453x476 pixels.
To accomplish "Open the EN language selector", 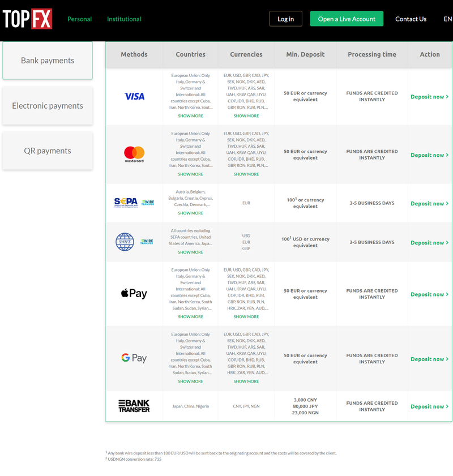I will [448, 19].
